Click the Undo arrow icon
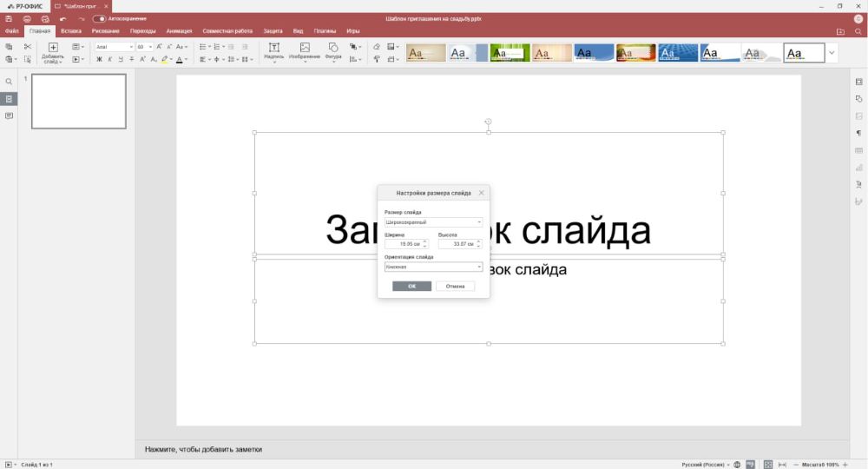The image size is (868, 469). 62,18
